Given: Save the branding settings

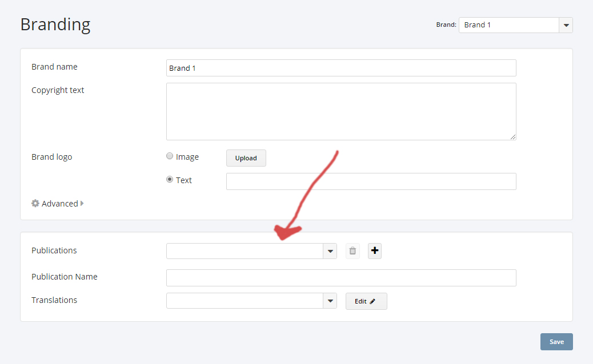Looking at the screenshot, I should 556,342.
